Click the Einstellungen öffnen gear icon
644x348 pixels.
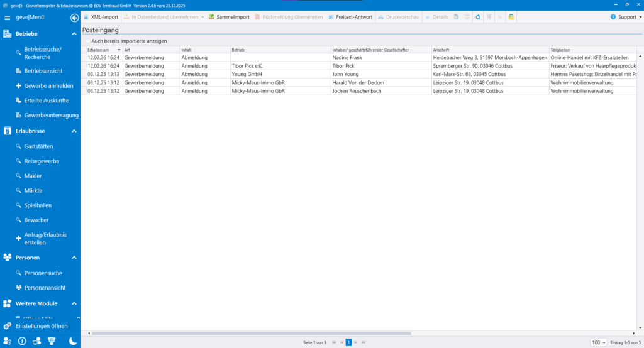[x=8, y=326]
